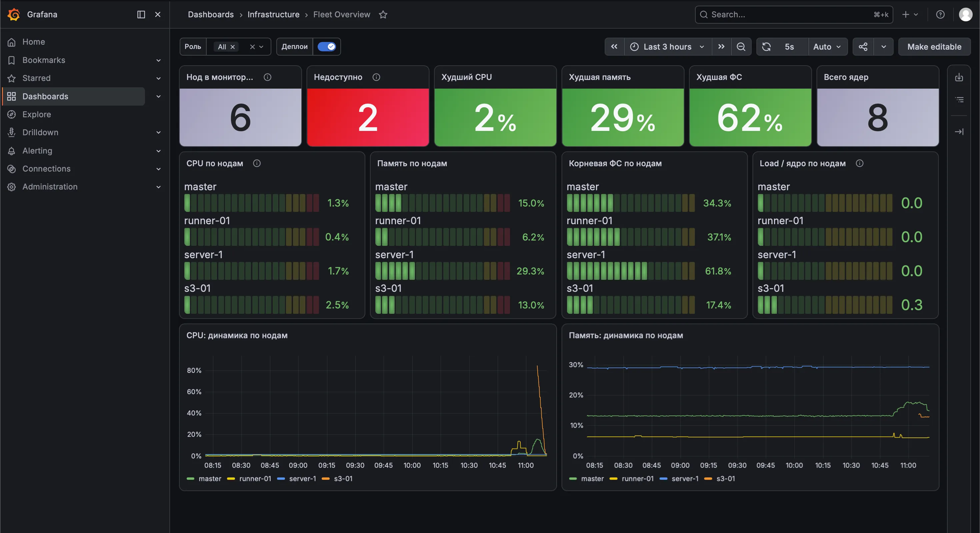Open the help question-mark icon

[940, 14]
